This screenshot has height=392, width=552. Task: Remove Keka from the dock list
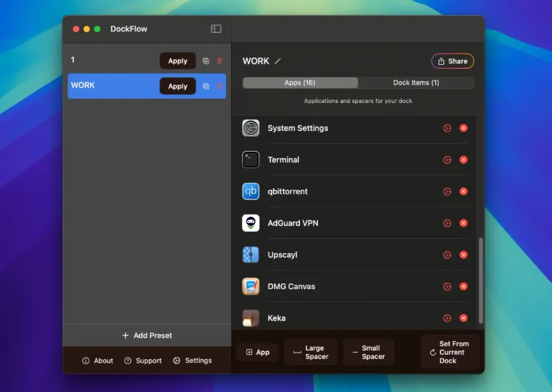coord(464,318)
